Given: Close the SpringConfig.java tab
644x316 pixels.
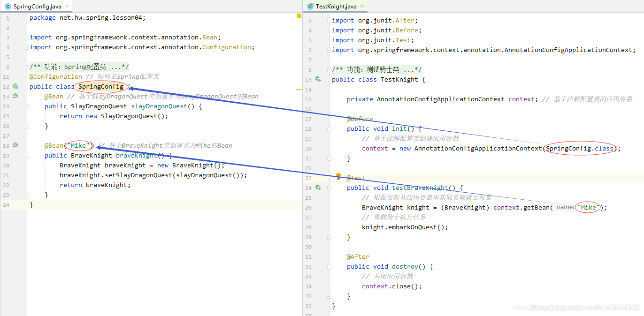Looking at the screenshot, I should pyautogui.click(x=66, y=7).
